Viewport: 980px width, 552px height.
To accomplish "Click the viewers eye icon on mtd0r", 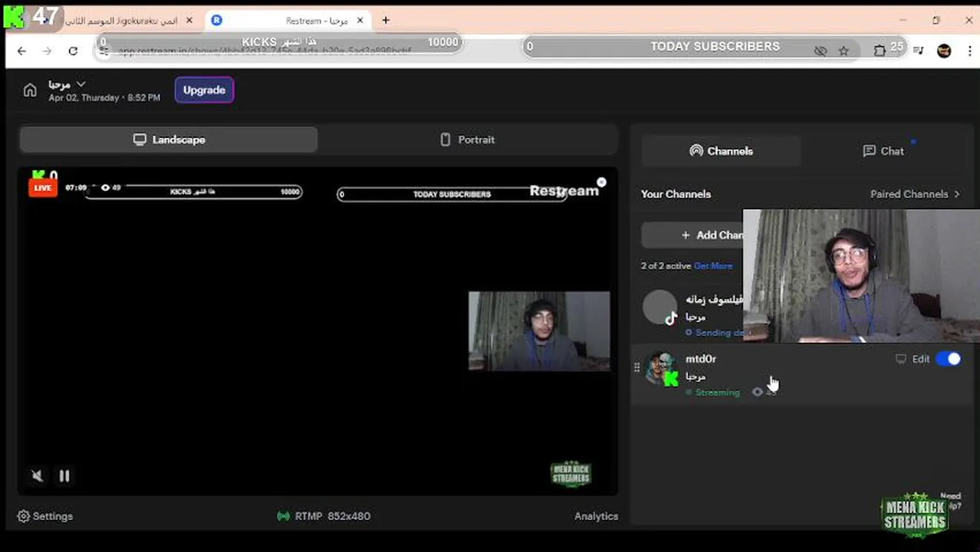I will click(x=758, y=393).
